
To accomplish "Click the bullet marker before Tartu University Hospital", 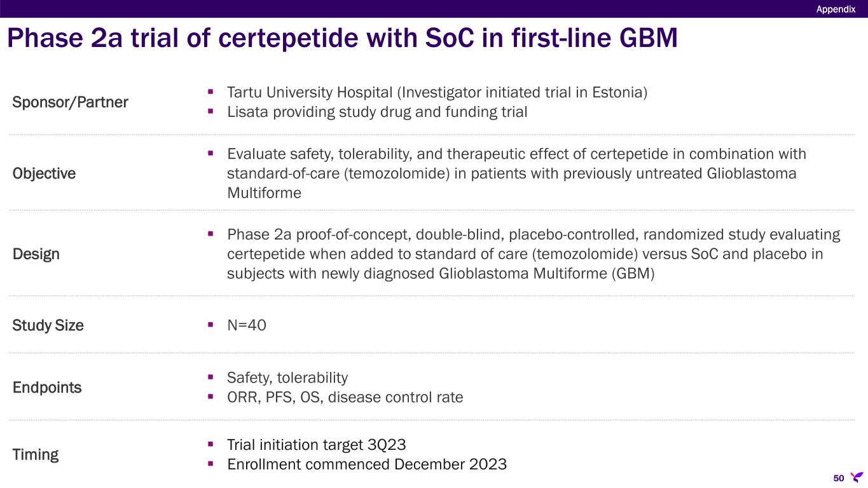I will click(211, 93).
